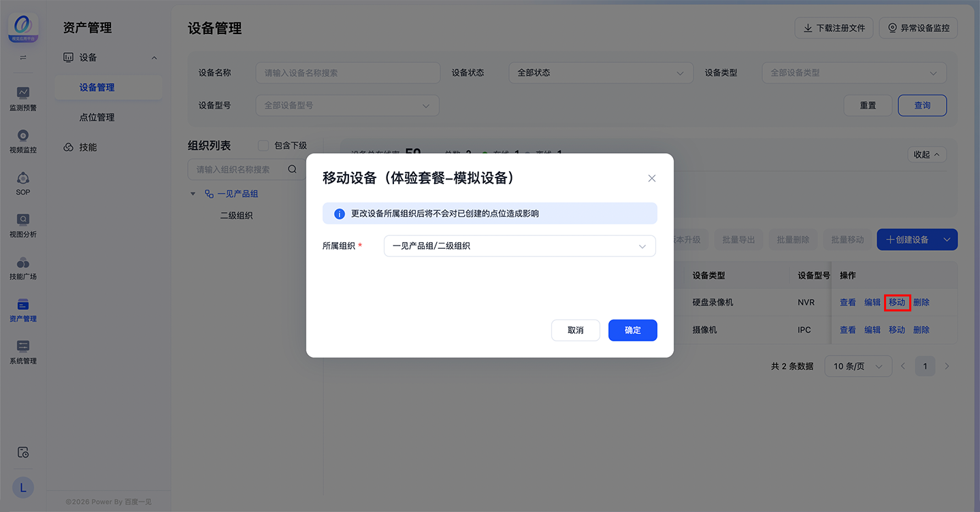Cancel the move with 取消
Viewport: 980px width, 512px height.
(576, 330)
